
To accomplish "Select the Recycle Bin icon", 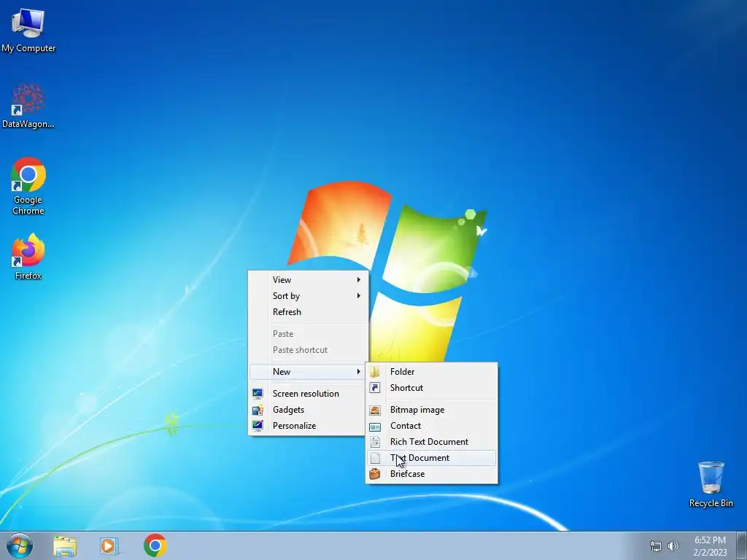I will tap(711, 484).
